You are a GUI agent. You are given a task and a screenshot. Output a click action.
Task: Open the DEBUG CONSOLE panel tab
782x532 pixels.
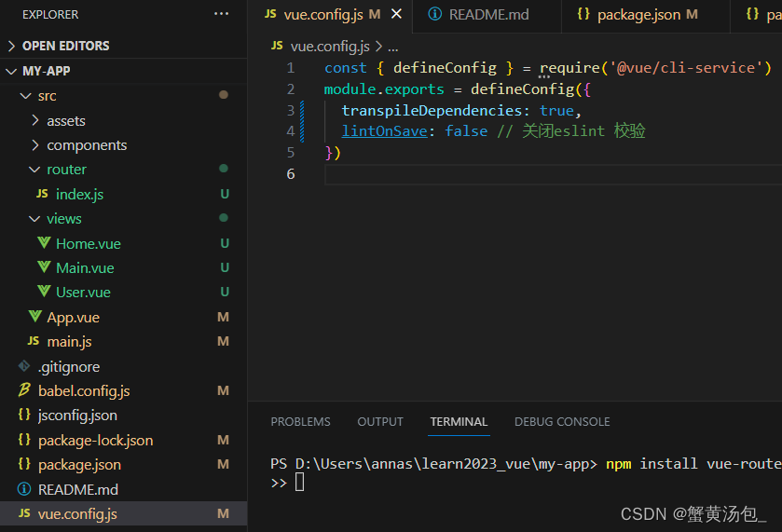pos(562,422)
